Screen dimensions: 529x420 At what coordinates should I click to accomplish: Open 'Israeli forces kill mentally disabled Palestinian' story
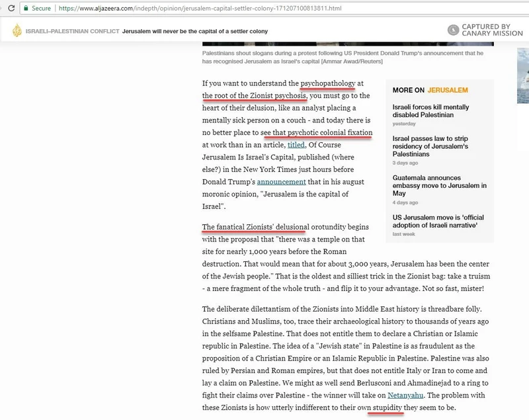[430, 110]
